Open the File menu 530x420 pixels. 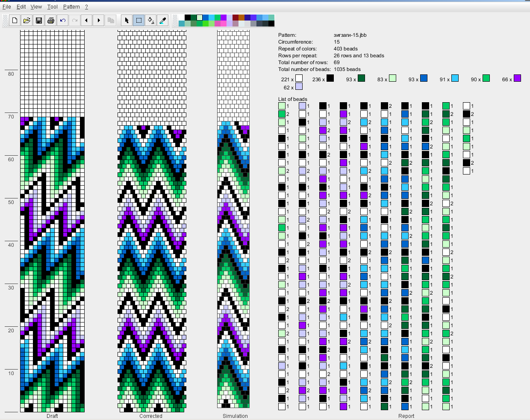pos(6,7)
